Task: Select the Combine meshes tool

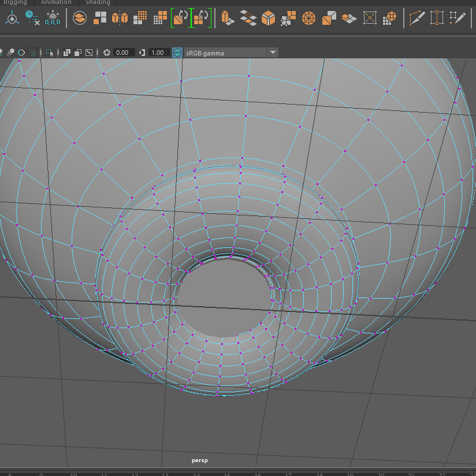Action: (80, 18)
